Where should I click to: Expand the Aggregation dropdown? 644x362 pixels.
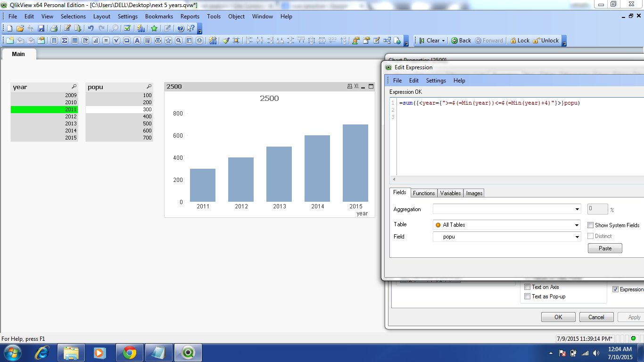[x=577, y=209]
